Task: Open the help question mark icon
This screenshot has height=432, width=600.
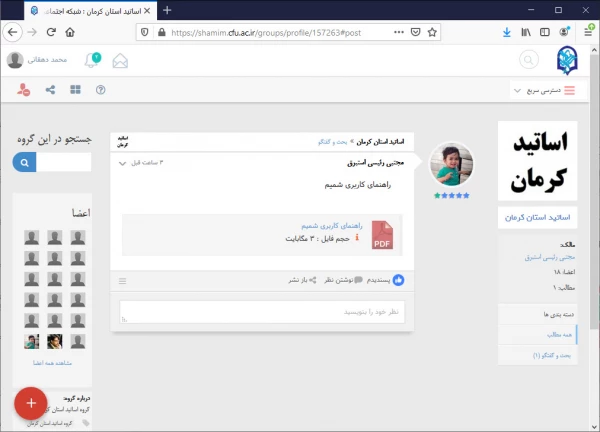Action: click(100, 90)
